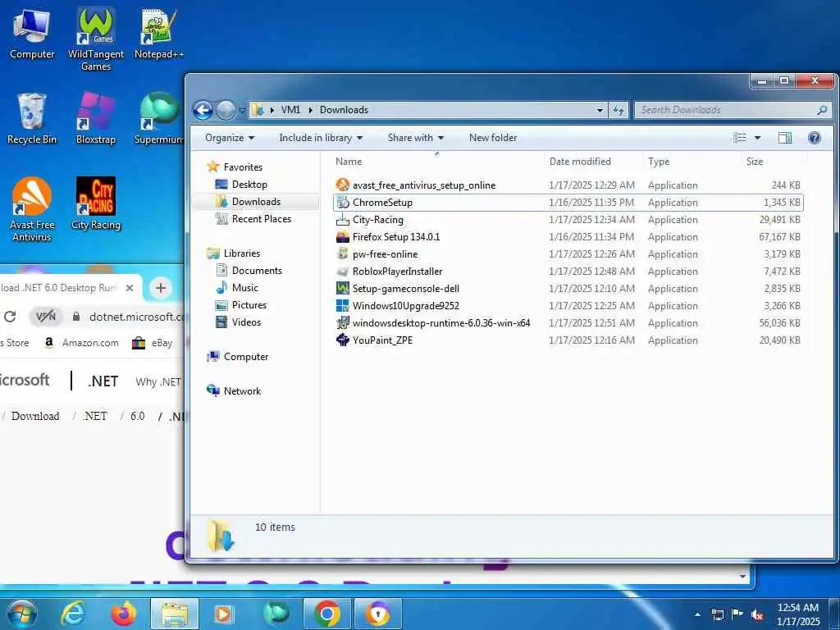Switch to Chrome on the taskbar

point(326,614)
